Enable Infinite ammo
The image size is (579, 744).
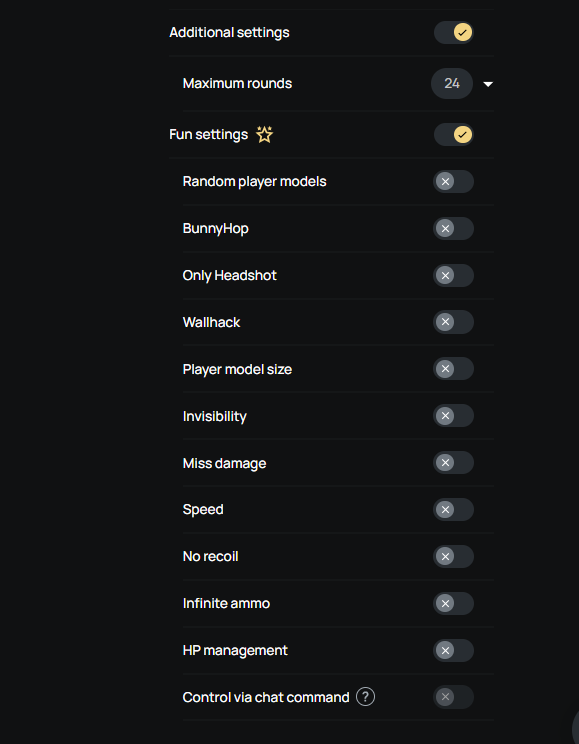(x=453, y=603)
